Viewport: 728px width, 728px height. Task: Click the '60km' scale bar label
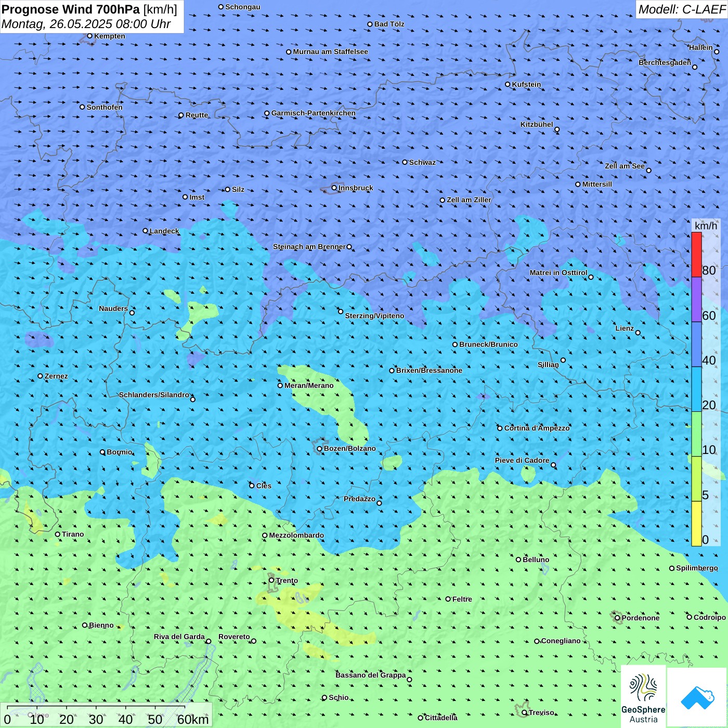coord(193,719)
